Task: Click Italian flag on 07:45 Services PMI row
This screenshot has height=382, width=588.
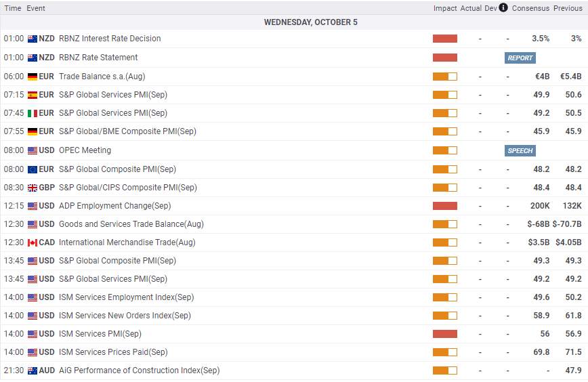Action: point(33,113)
